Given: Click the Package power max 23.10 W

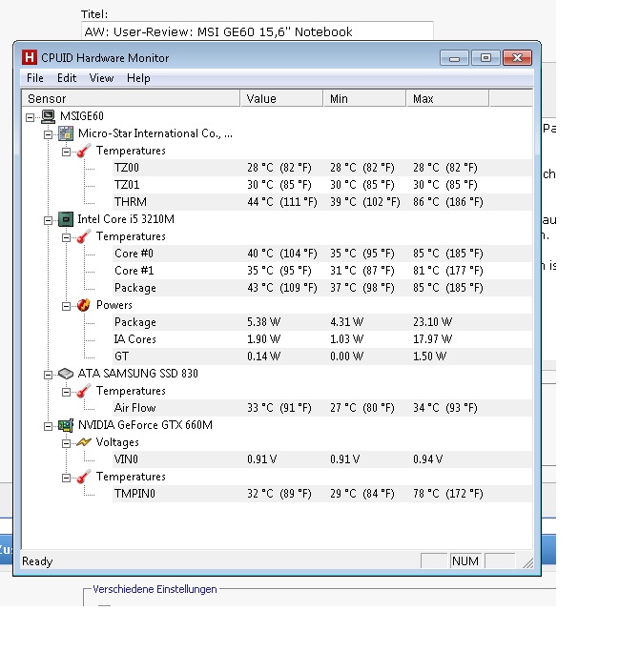Looking at the screenshot, I should click(432, 322).
